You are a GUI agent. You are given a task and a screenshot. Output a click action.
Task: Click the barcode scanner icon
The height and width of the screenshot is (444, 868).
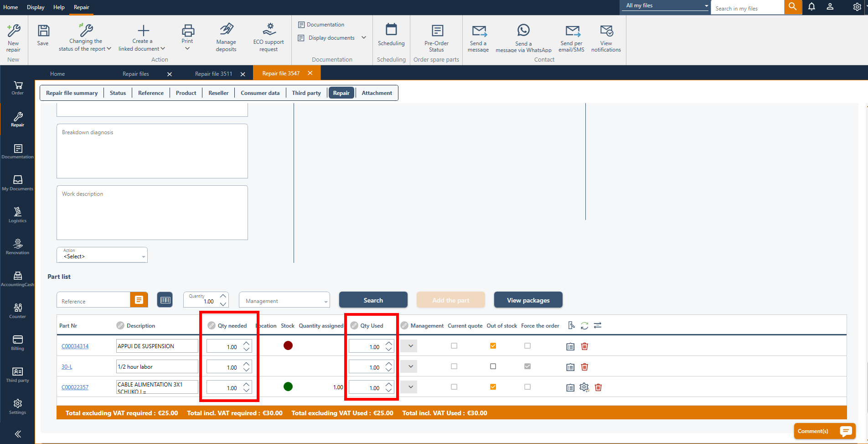pyautogui.click(x=165, y=300)
